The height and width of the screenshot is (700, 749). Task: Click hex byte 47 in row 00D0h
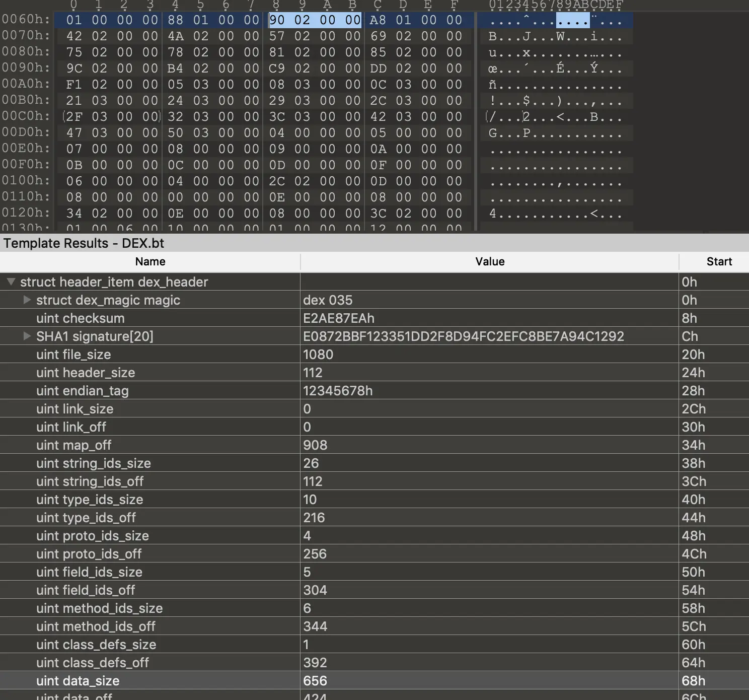[x=74, y=132]
